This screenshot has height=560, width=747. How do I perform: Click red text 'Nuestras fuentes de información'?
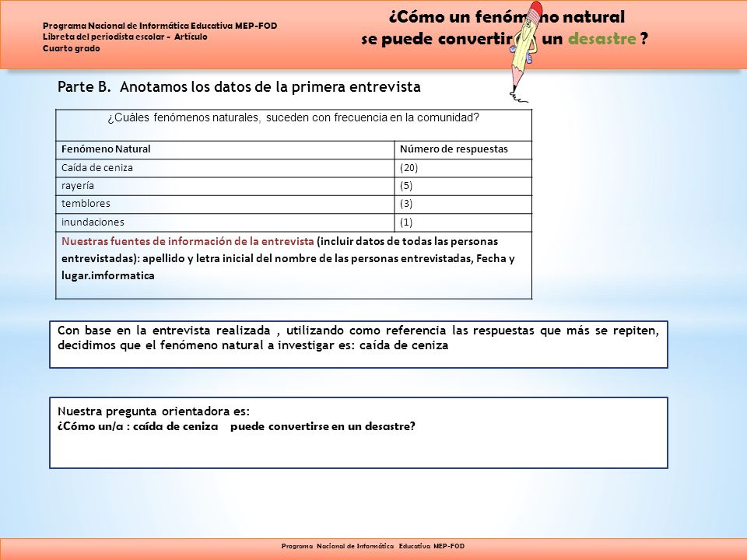[x=188, y=241]
